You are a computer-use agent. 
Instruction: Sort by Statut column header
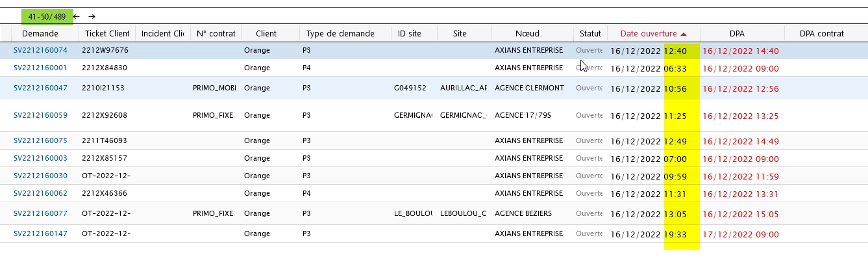coord(591,33)
